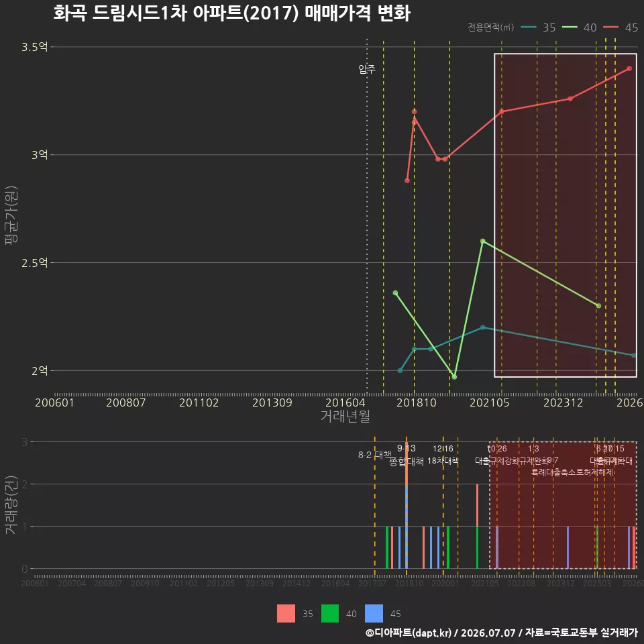The height and width of the screenshot is (644, 644).
Task: Click '201309' on the price chart x-axis
Action: 272,402
